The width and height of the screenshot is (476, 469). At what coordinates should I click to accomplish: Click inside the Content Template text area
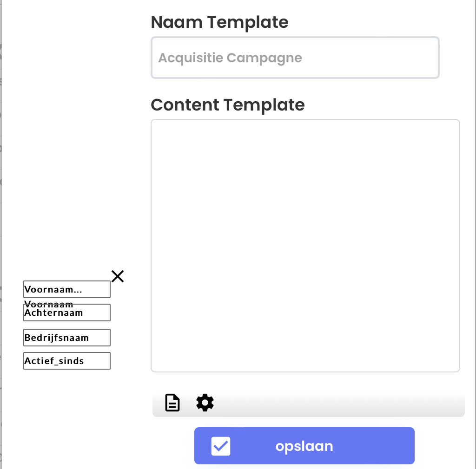tap(305, 246)
